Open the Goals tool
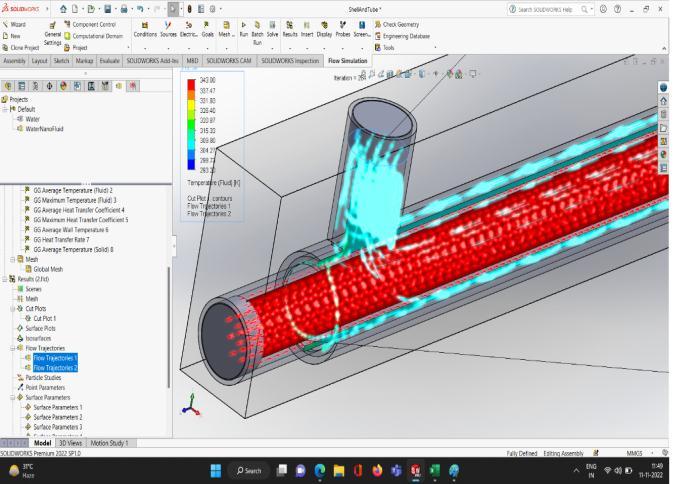This screenshot has width=697, height=484. pyautogui.click(x=207, y=29)
